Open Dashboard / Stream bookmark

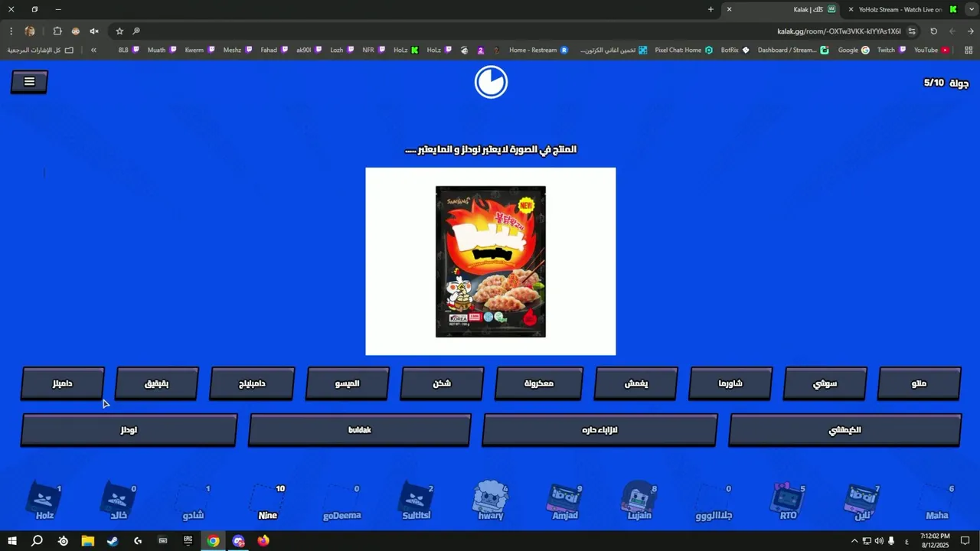[x=793, y=50]
